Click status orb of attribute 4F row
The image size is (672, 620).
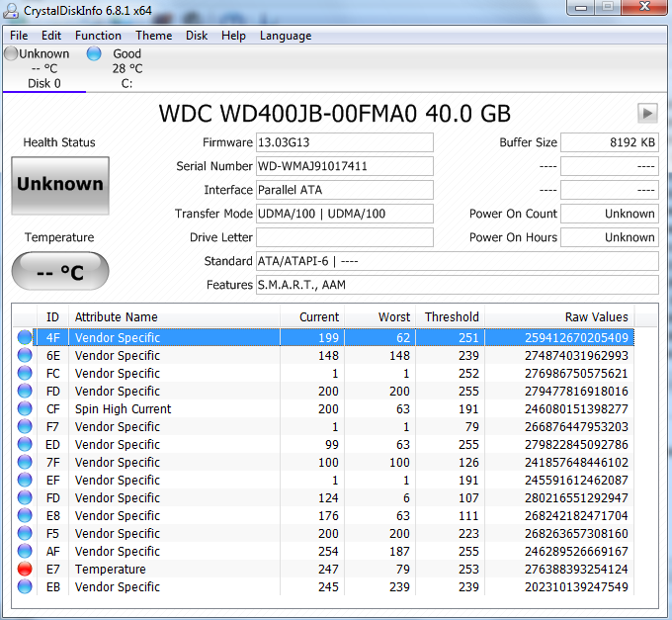[25, 337]
